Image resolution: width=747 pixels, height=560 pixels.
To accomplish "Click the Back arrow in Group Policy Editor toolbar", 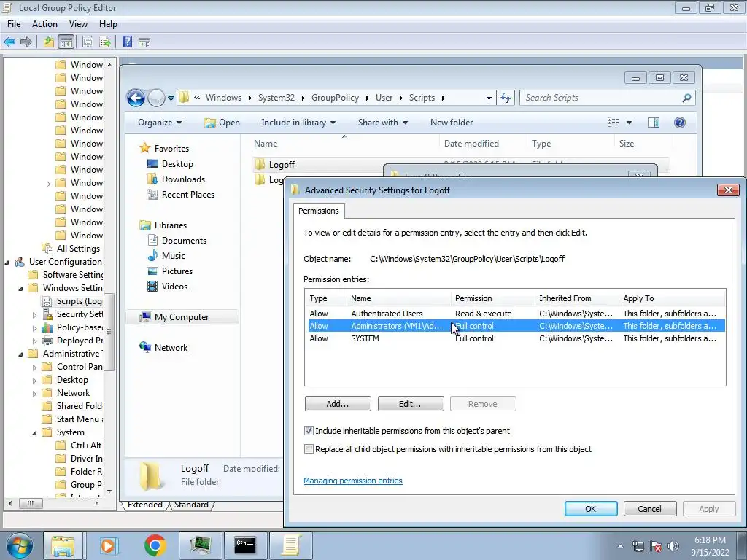I will [9, 42].
